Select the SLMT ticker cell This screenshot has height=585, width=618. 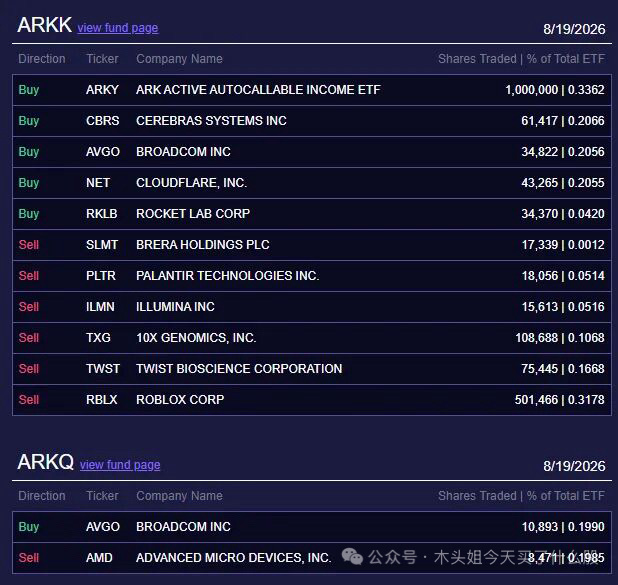pyautogui.click(x=102, y=245)
